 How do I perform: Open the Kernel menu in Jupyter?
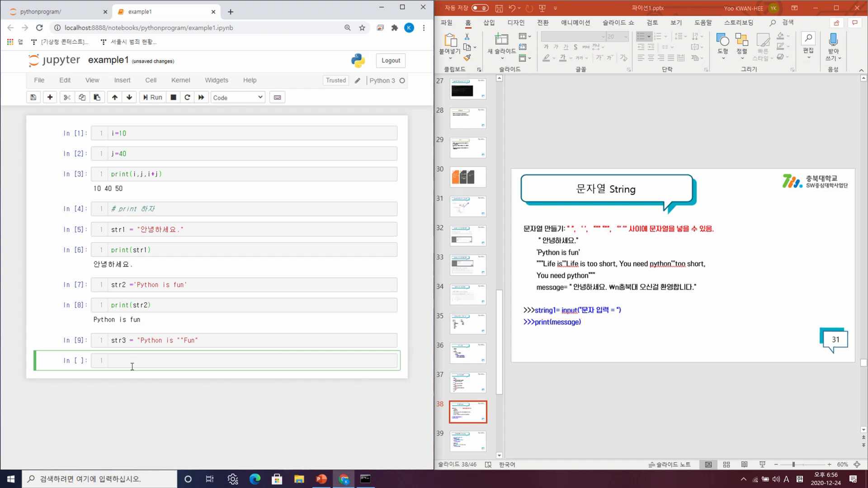click(x=180, y=80)
